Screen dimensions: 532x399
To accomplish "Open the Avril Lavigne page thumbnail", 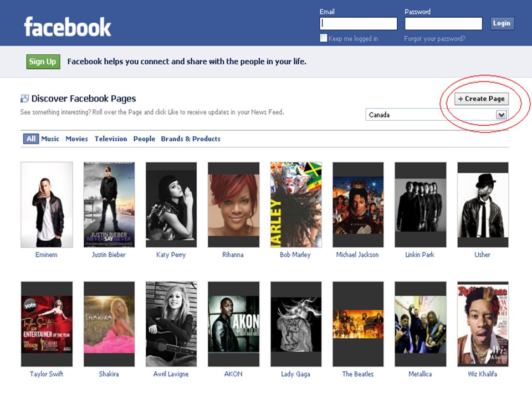I will 171,324.
